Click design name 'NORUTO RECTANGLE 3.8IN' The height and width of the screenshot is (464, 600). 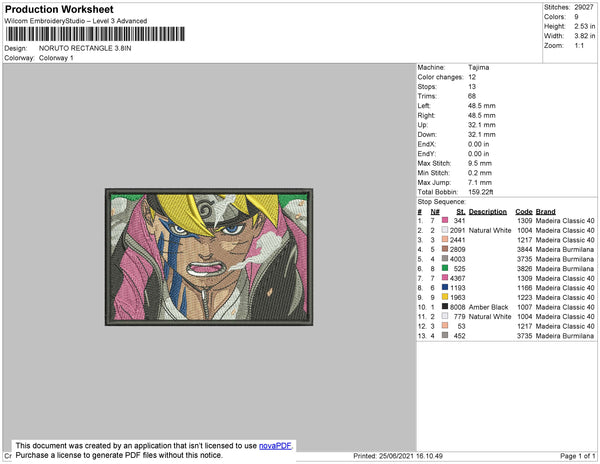pyautogui.click(x=85, y=48)
